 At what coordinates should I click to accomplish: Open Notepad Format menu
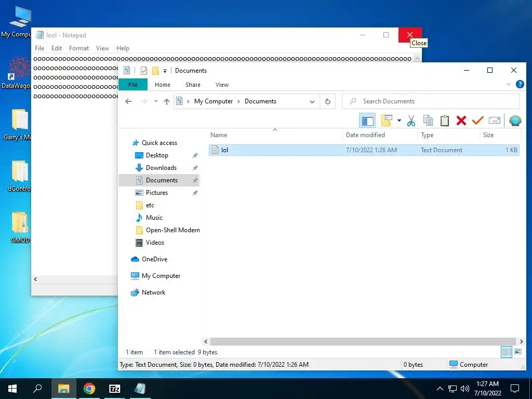(x=79, y=48)
